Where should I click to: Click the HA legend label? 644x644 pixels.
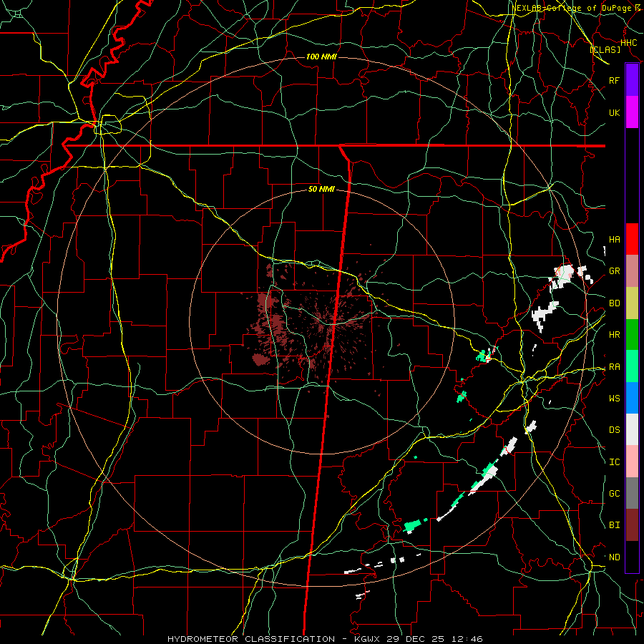click(614, 240)
